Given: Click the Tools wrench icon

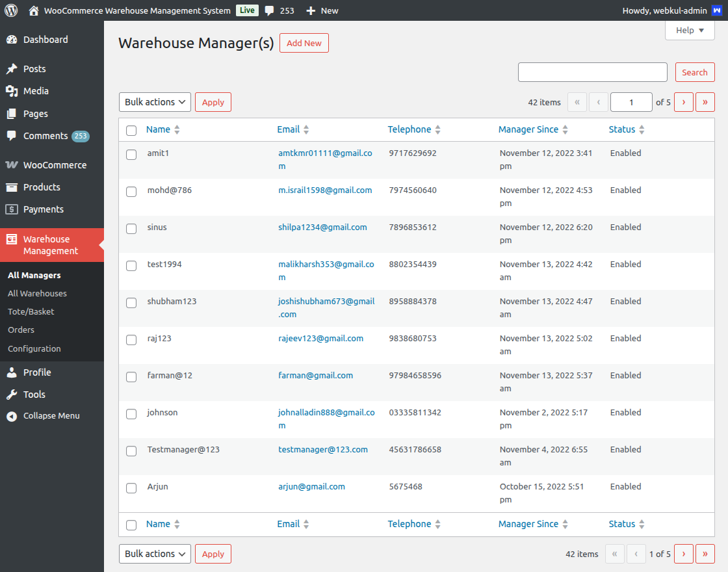Looking at the screenshot, I should coord(12,395).
